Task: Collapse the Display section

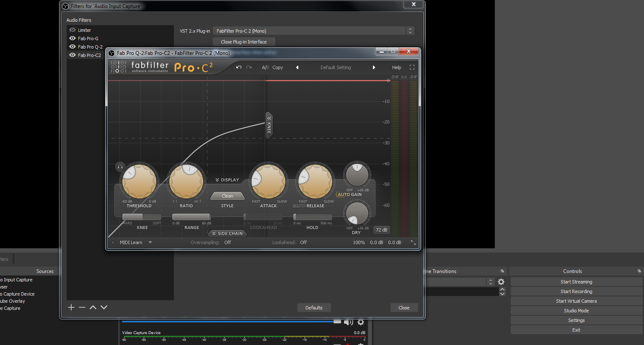Action: 227,180
